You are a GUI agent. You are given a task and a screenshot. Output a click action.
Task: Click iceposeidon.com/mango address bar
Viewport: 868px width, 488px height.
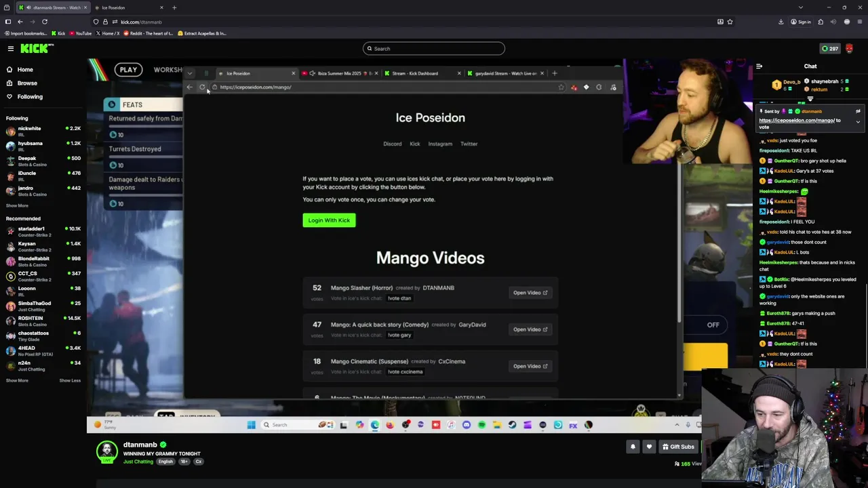point(387,87)
